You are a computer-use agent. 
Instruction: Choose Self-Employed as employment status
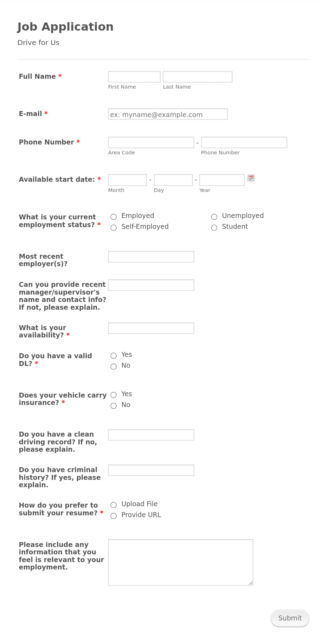pos(113,228)
